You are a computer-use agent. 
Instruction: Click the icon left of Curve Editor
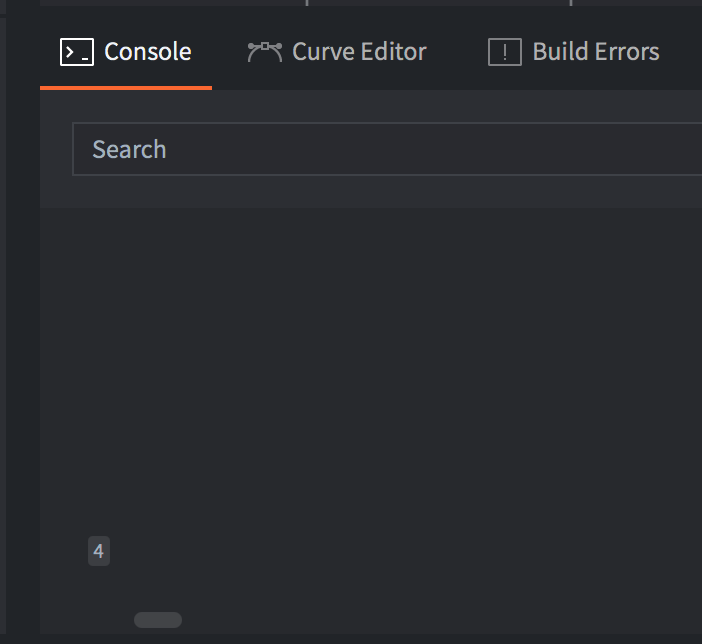[265, 52]
